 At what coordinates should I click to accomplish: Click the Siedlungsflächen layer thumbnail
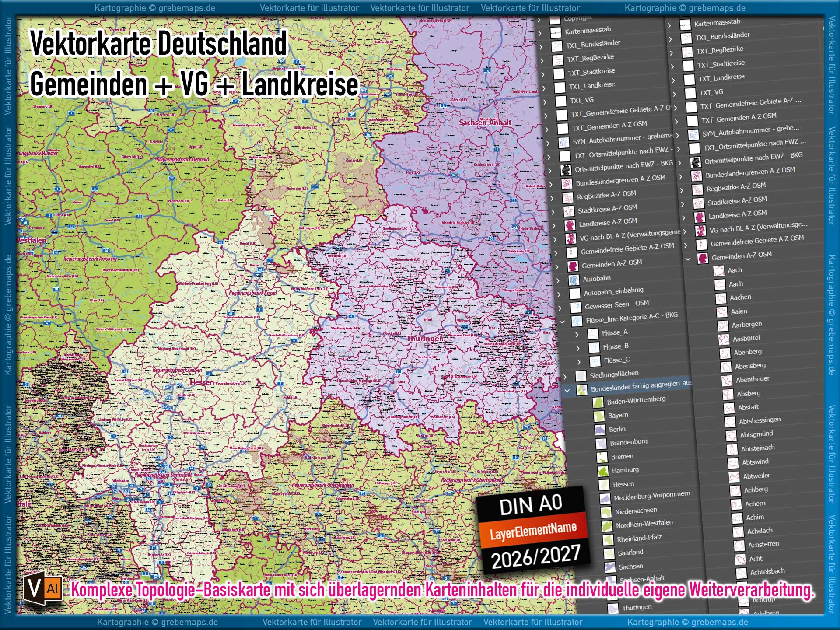[x=581, y=376]
